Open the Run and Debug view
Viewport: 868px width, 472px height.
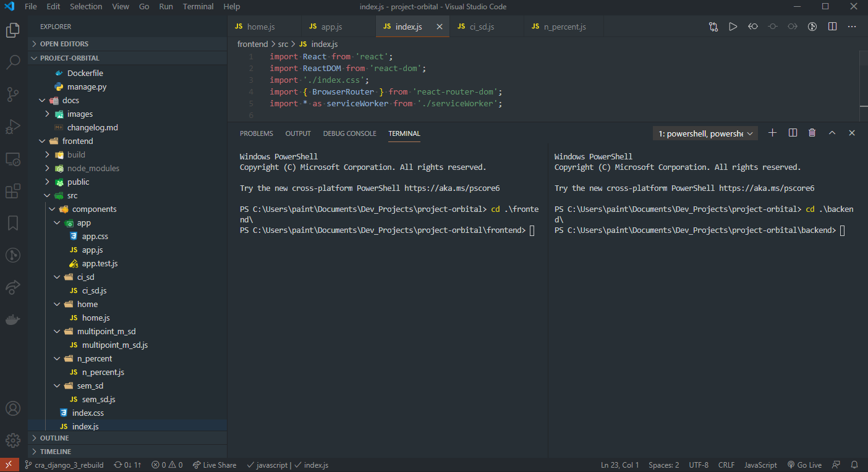[x=13, y=127]
